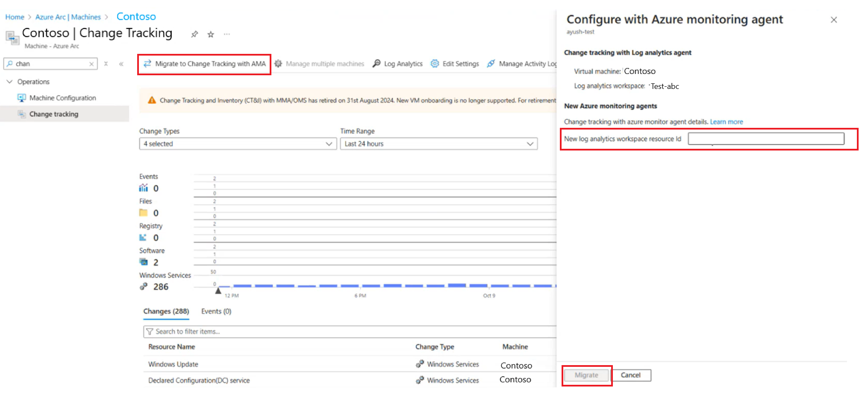
Task: Go to the Home breadcrumb
Action: tap(15, 17)
